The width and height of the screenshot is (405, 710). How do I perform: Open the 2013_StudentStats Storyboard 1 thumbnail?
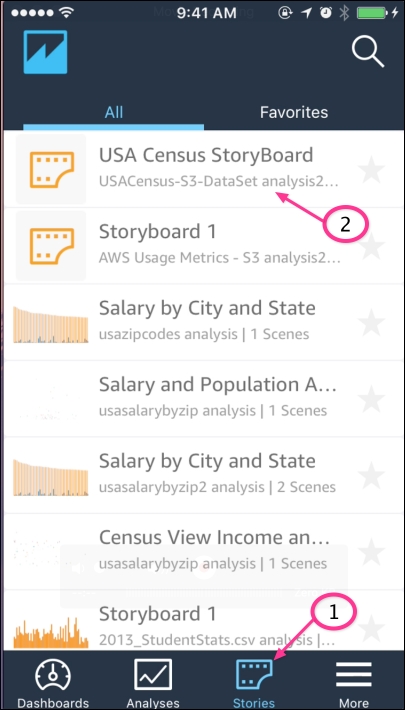coord(51,632)
